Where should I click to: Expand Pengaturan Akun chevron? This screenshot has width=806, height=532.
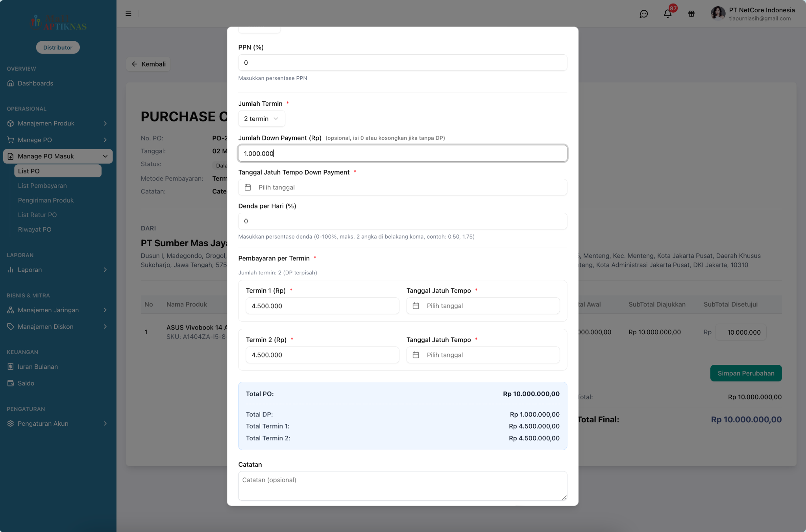[x=105, y=423]
